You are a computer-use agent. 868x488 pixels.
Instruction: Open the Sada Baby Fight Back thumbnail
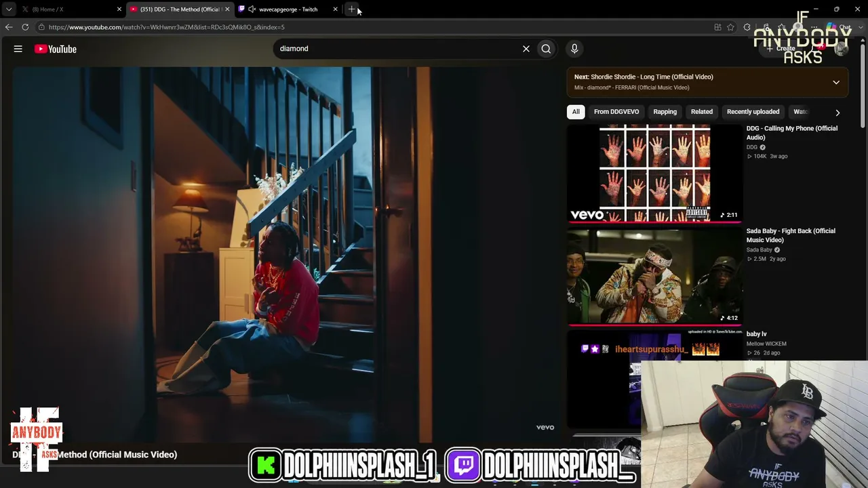[x=654, y=277]
